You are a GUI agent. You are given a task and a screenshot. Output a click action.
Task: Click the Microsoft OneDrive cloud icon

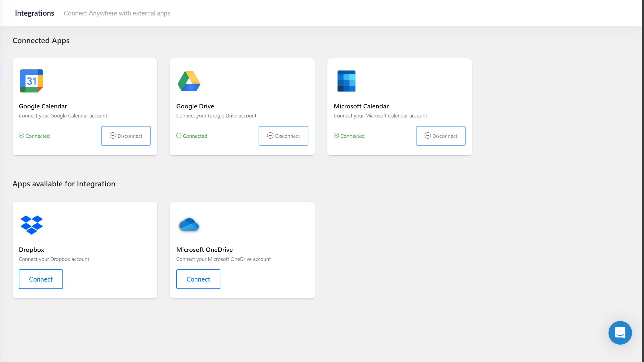pos(189,225)
